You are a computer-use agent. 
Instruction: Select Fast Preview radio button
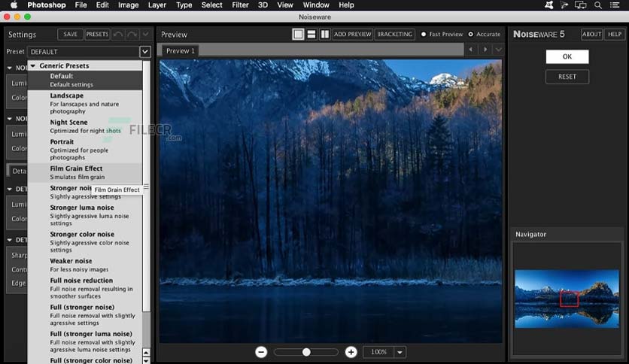[424, 34]
